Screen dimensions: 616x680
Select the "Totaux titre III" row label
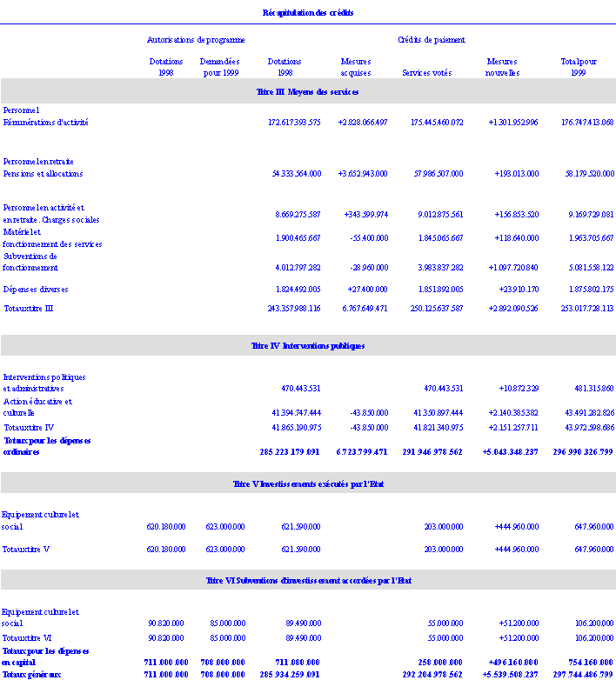tap(29, 308)
